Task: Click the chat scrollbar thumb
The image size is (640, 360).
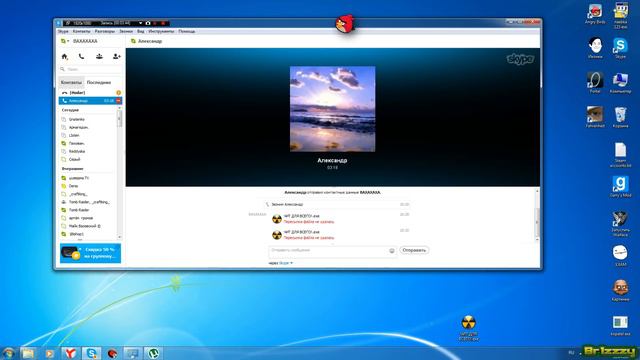Action: (537, 222)
